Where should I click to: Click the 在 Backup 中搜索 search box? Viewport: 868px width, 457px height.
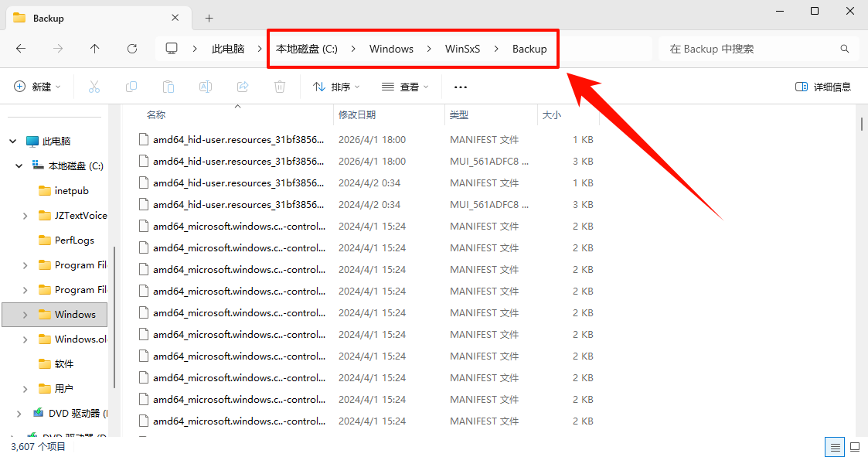(x=757, y=48)
